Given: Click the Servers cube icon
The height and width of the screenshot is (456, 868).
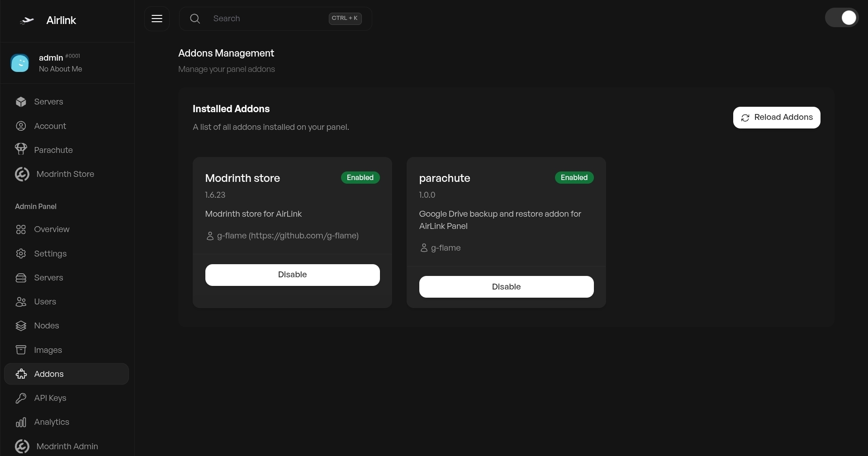Looking at the screenshot, I should click(x=21, y=102).
